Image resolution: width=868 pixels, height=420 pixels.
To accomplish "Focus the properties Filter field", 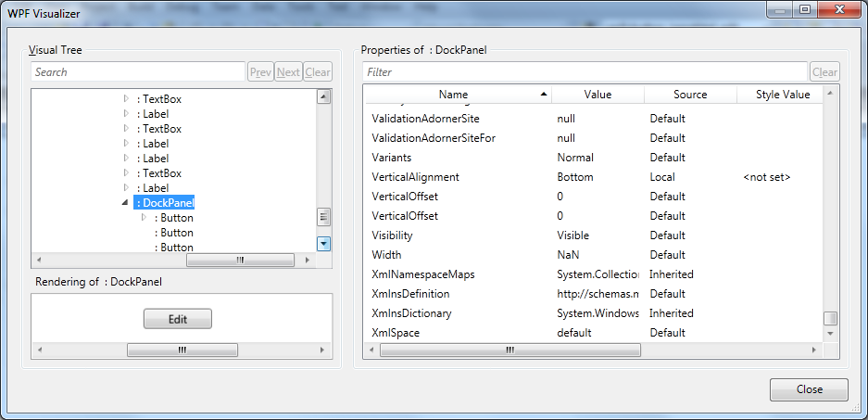I will [x=585, y=72].
